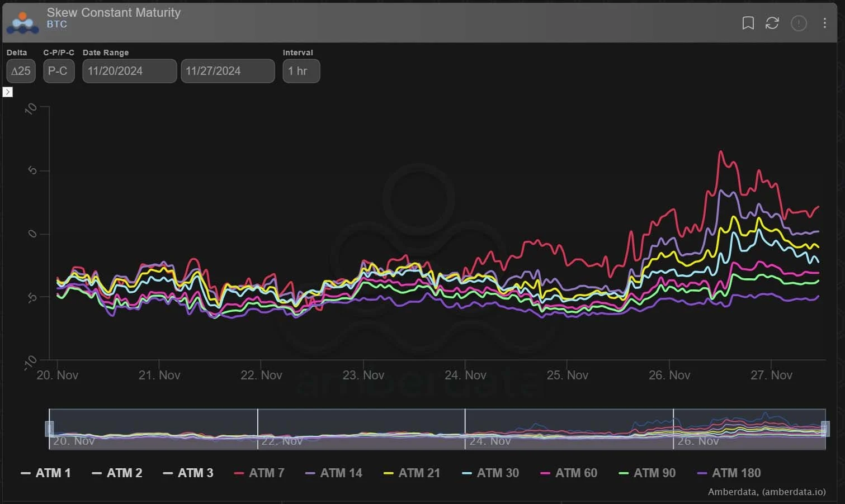Hide the ATM 21 series
The width and height of the screenshot is (845, 504).
click(412, 473)
